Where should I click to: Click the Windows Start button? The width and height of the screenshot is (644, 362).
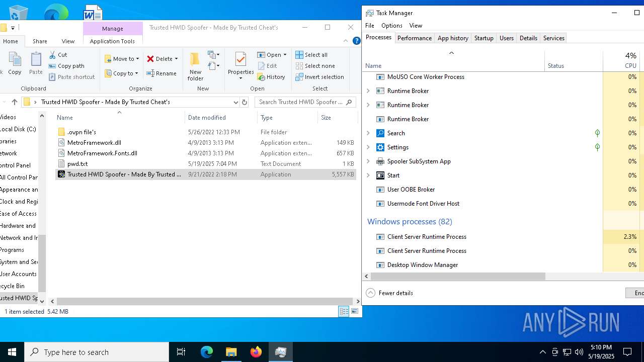pos(12,352)
